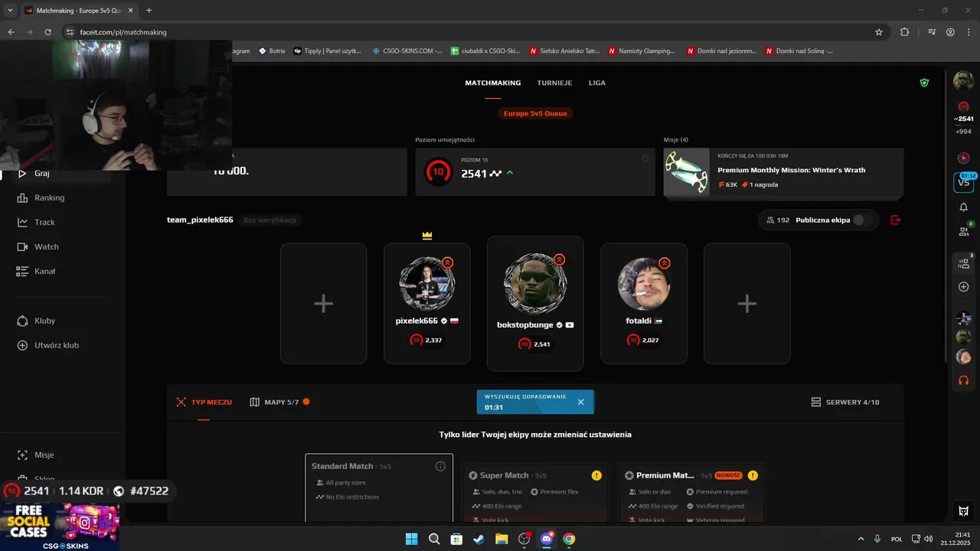Image resolution: width=980 pixels, height=551 pixels.
Task: Open Chrome extensions puzzle icon
Action: pos(904,32)
